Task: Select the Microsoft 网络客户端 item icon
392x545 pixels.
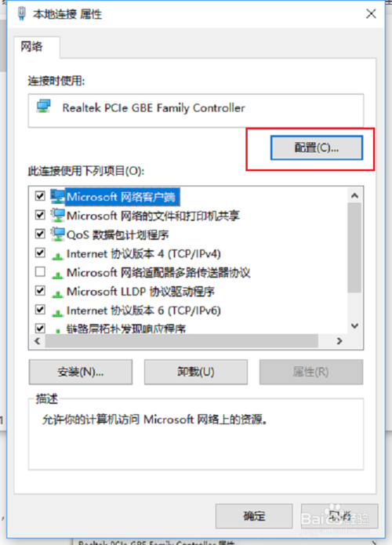Action: 58,196
